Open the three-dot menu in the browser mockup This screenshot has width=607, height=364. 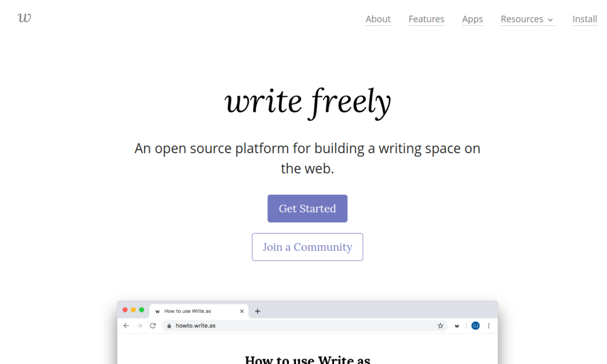[x=489, y=326]
